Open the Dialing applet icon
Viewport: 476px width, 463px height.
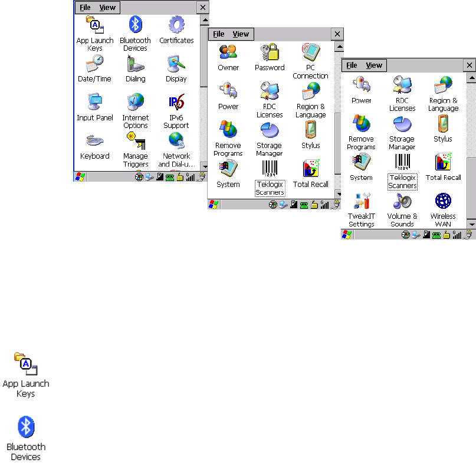coord(136,68)
